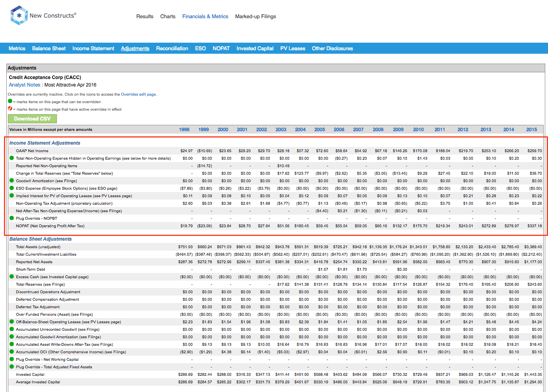Open the PV Leases tab
This screenshot has width=548, height=392.
293,49
